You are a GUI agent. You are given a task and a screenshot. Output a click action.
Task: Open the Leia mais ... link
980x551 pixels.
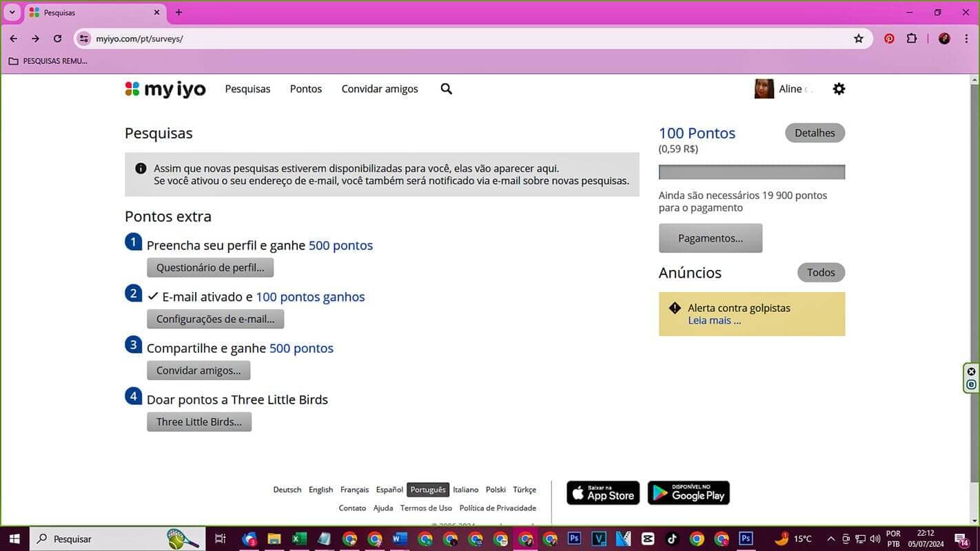[714, 320]
